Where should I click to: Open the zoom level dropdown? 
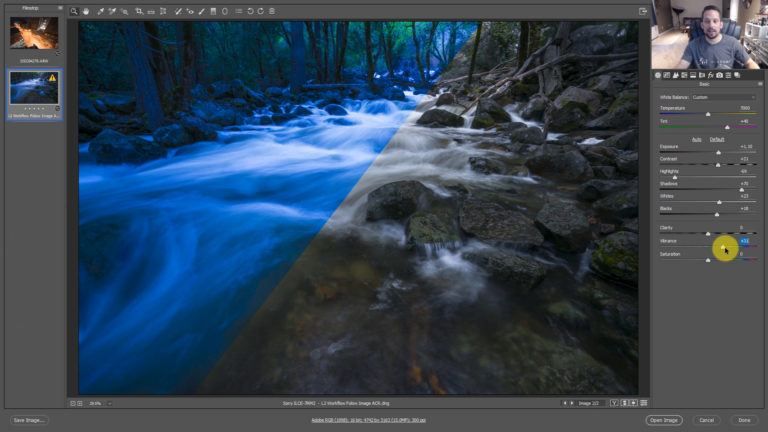coord(110,404)
